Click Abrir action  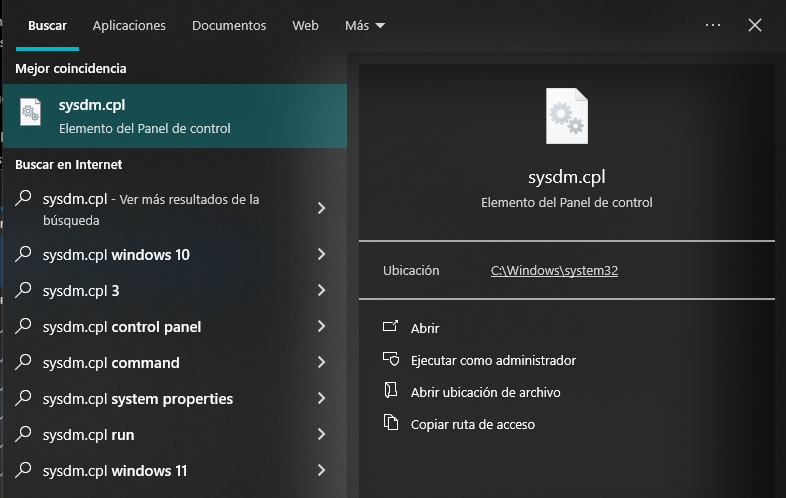[x=425, y=328]
